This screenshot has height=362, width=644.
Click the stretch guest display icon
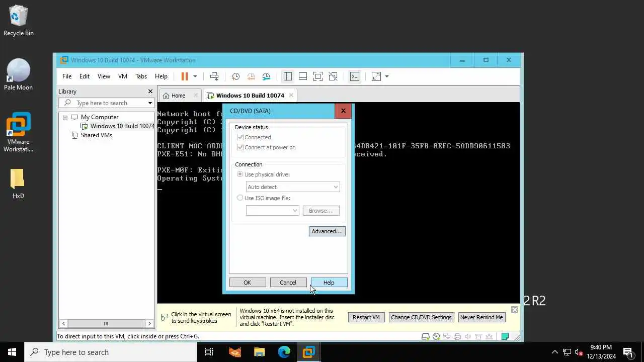[376, 76]
